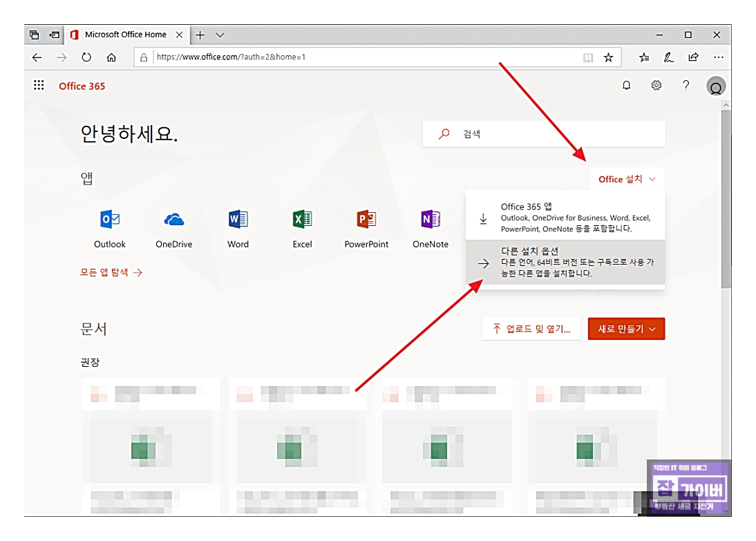The height and width of the screenshot is (541, 756).
Task: Refresh the page
Action: click(86, 57)
